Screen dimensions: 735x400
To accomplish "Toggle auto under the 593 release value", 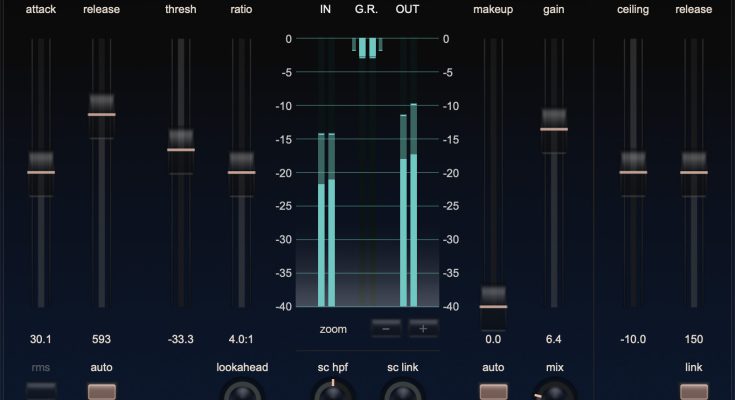I will pyautogui.click(x=101, y=391).
